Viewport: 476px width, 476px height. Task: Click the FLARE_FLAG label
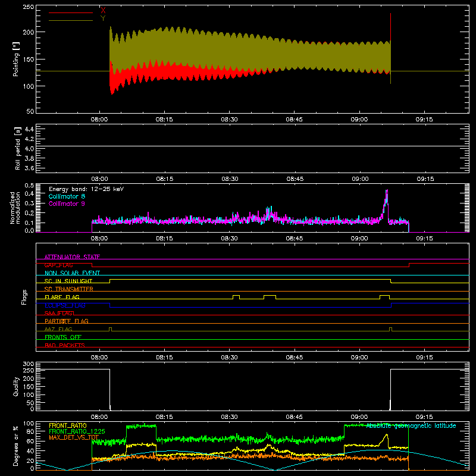(x=62, y=297)
